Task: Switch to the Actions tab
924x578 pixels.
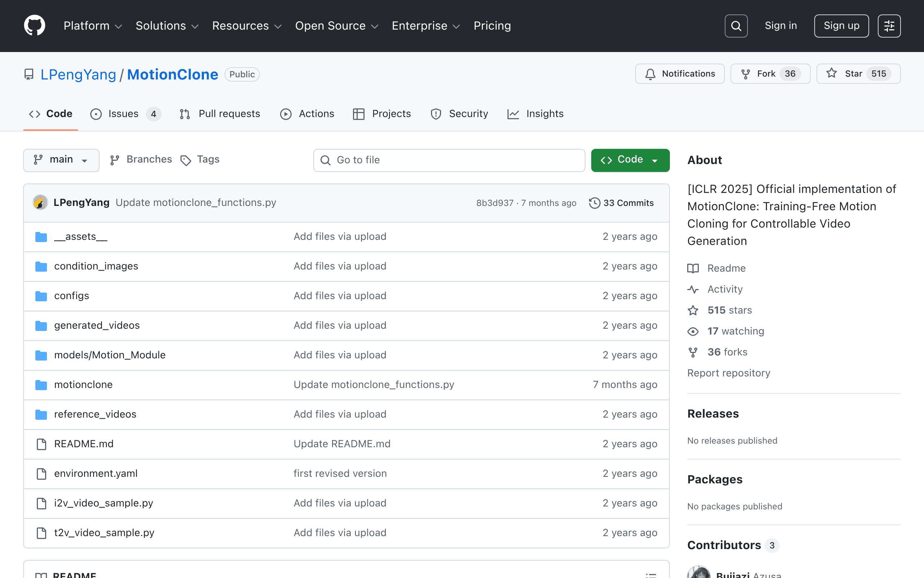Action: tap(307, 114)
